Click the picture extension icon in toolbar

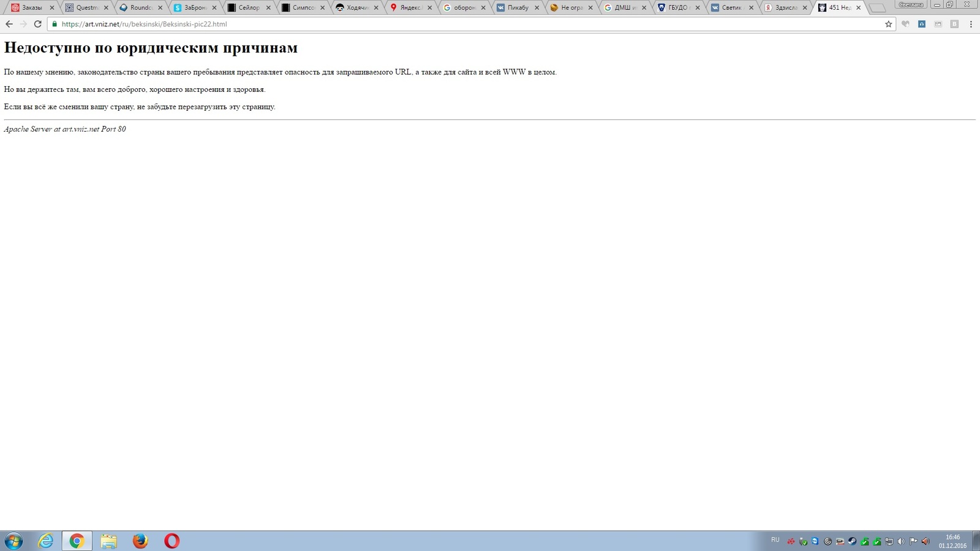point(938,24)
